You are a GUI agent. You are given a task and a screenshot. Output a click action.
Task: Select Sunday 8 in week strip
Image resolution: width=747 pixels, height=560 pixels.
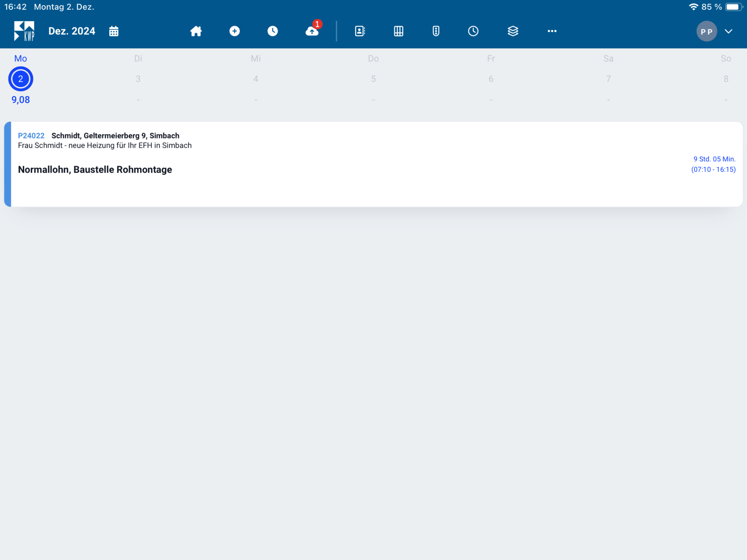(x=726, y=79)
